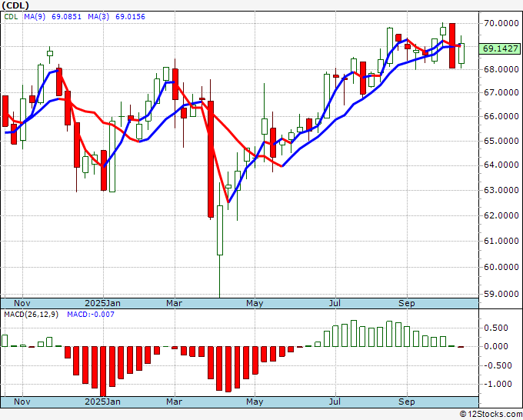Click the MACD(26,12,9) indicator label
This screenshot has height=420, width=523.
[31, 315]
